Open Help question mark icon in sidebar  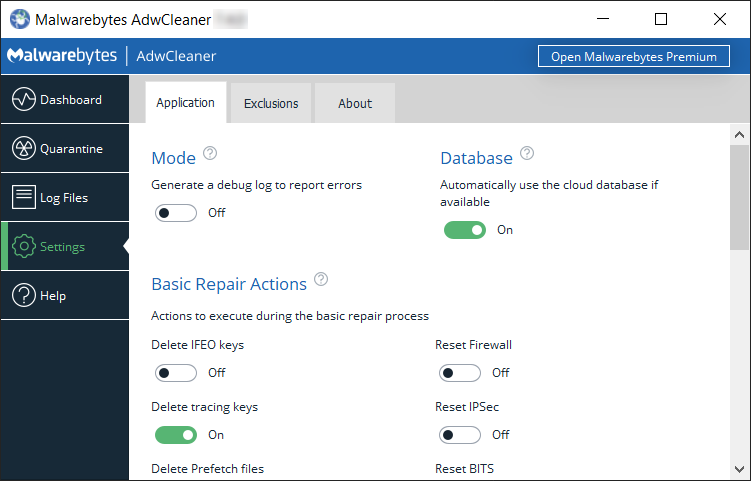[x=24, y=296]
